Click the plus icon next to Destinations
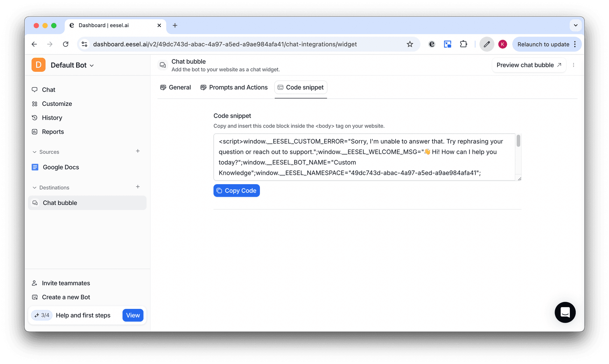The width and height of the screenshot is (609, 364). coord(138,187)
